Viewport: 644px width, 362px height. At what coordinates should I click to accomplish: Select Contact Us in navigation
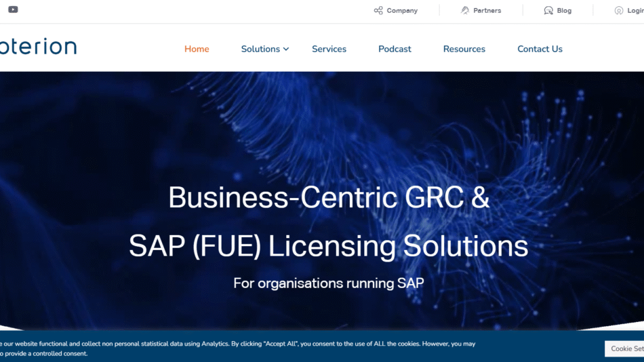(540, 49)
